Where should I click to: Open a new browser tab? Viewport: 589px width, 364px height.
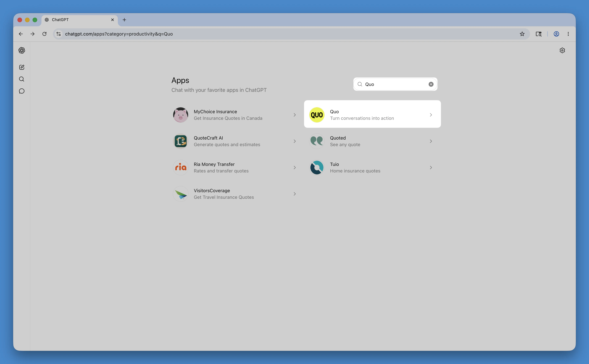[x=124, y=20]
